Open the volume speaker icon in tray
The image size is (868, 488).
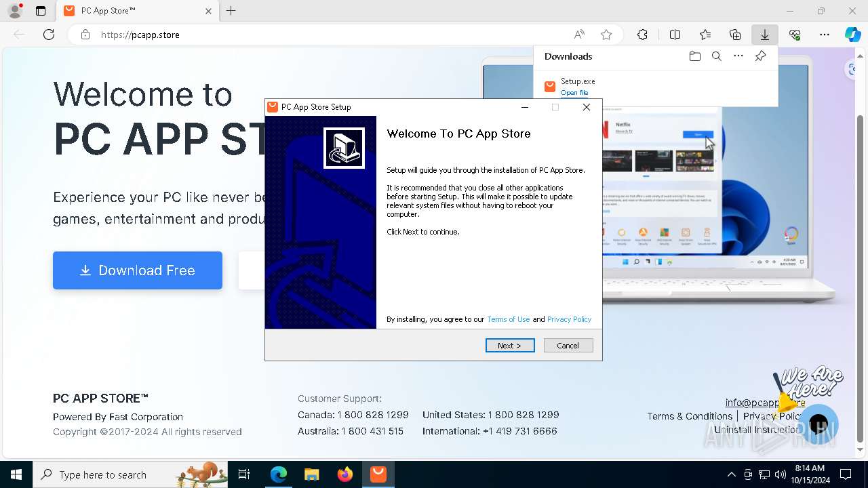[781, 474]
